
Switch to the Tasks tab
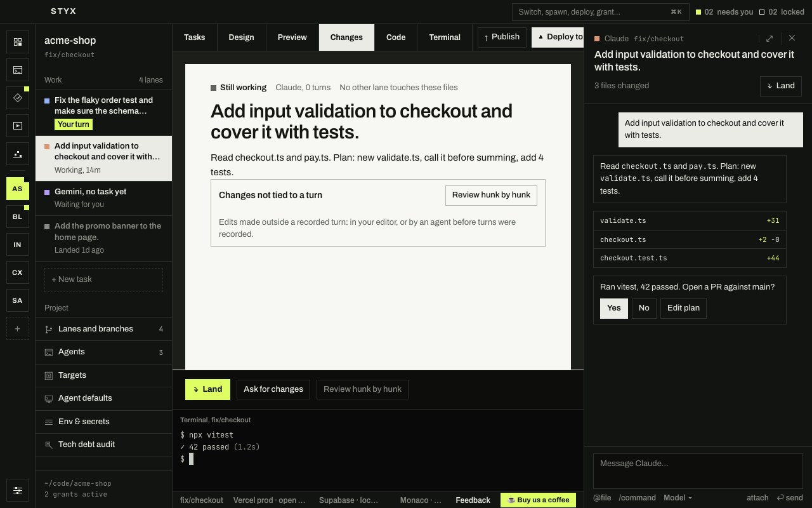pos(194,37)
